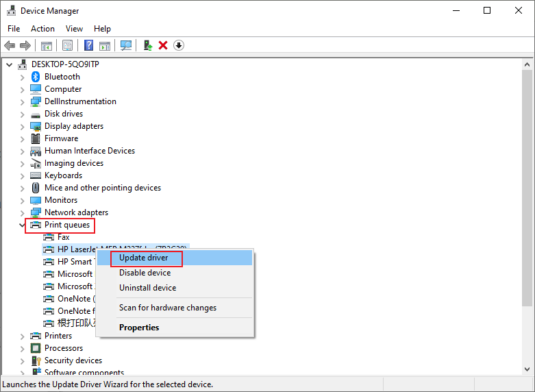Image resolution: width=535 pixels, height=392 pixels.
Task: Click the Keyboards category icon
Action: pyautogui.click(x=36, y=175)
